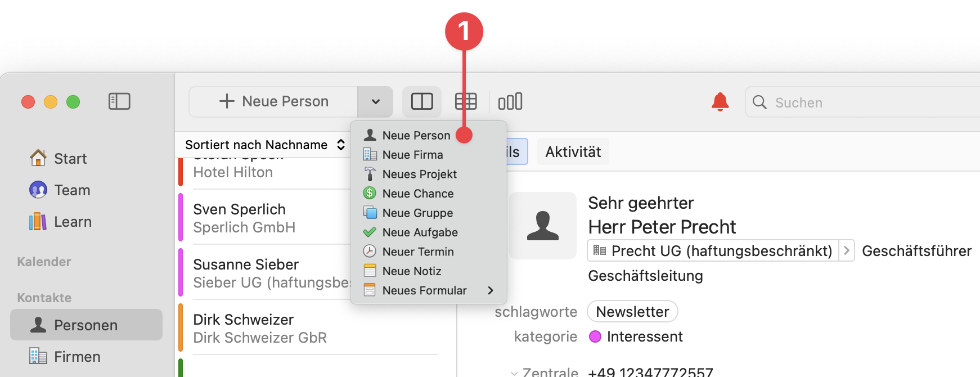Switch to table grid view
Viewport: 980px width, 377px height.
pyautogui.click(x=466, y=101)
